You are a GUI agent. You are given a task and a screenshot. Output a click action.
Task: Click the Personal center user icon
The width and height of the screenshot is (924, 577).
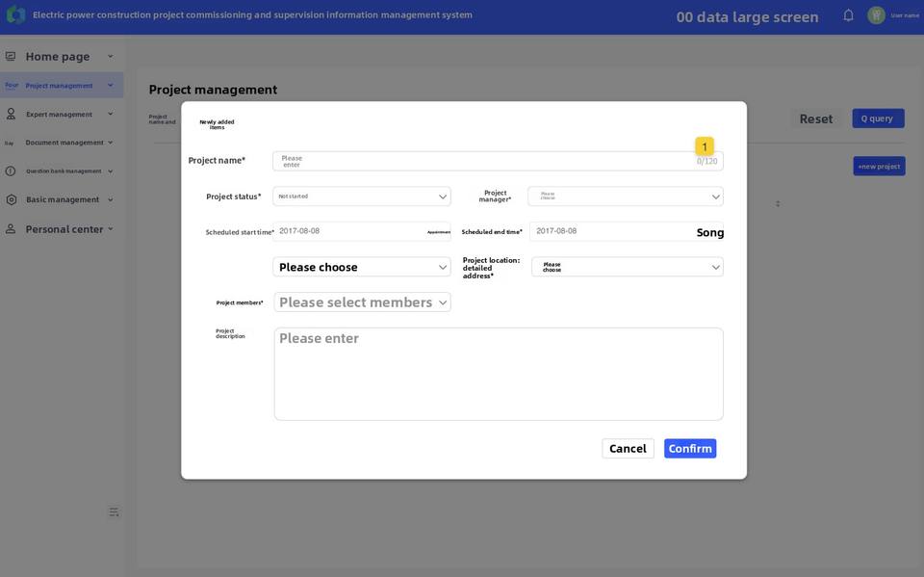point(11,229)
